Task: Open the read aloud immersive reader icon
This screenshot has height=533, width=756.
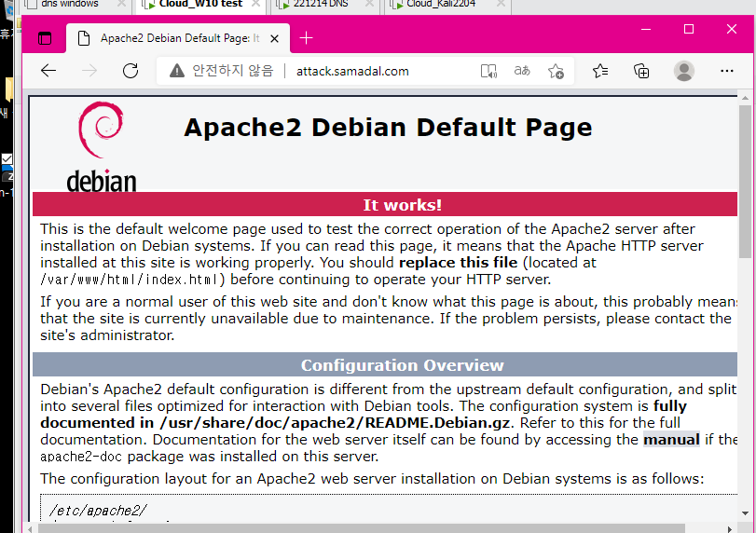Action: click(488, 72)
